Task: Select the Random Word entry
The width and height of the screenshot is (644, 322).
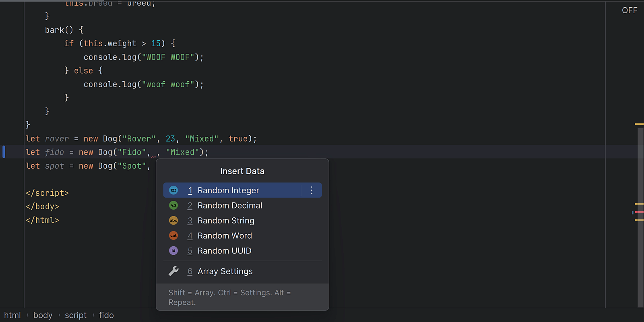Action: (x=242, y=235)
